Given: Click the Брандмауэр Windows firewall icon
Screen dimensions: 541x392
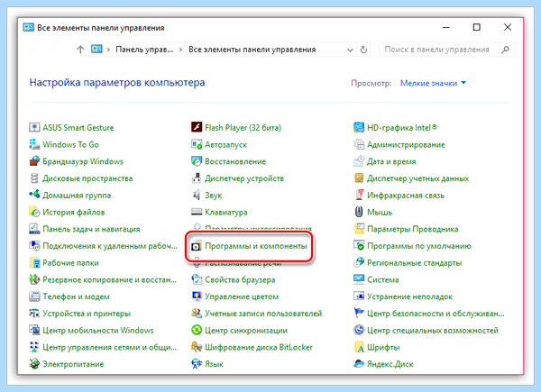Looking at the screenshot, I should [34, 161].
